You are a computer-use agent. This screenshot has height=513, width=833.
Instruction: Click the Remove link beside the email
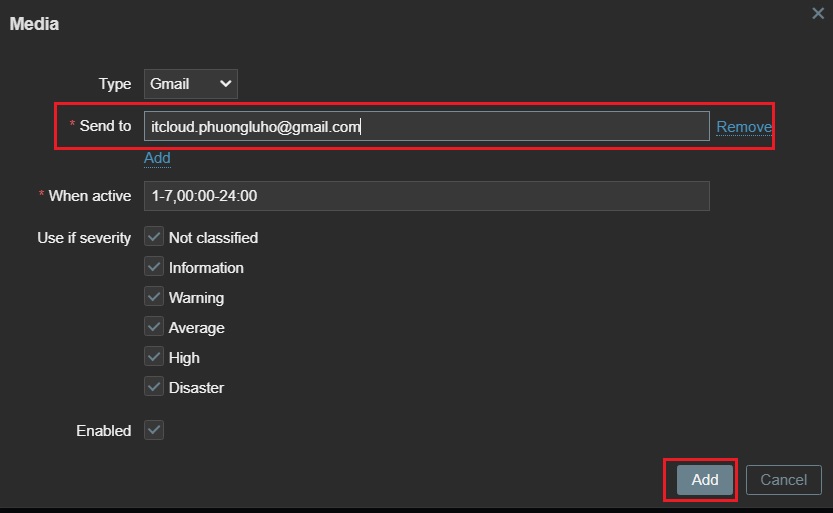(743, 127)
